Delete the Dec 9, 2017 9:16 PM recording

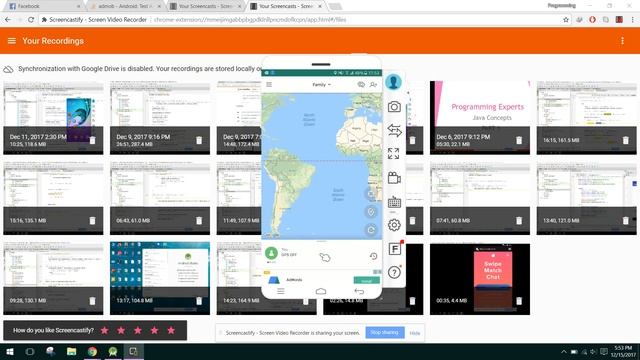(x=199, y=140)
